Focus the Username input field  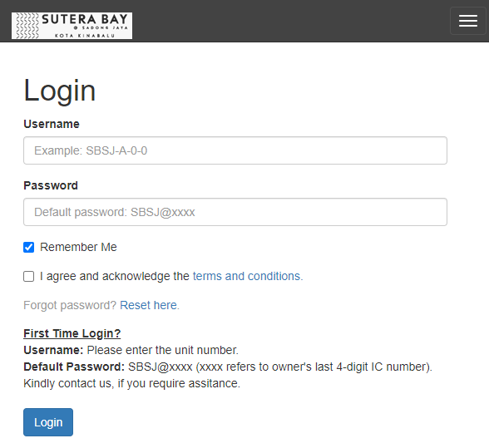(x=235, y=150)
